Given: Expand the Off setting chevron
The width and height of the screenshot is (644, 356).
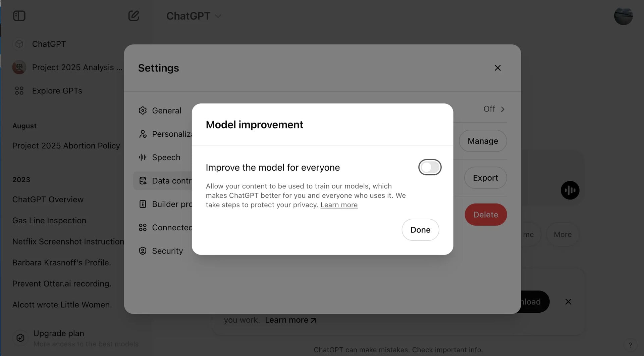Looking at the screenshot, I should [502, 109].
